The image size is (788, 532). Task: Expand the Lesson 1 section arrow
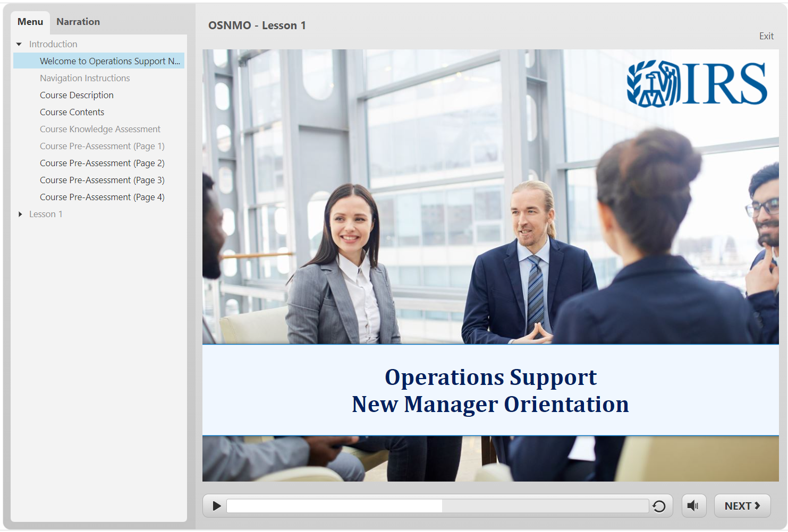[20, 214]
